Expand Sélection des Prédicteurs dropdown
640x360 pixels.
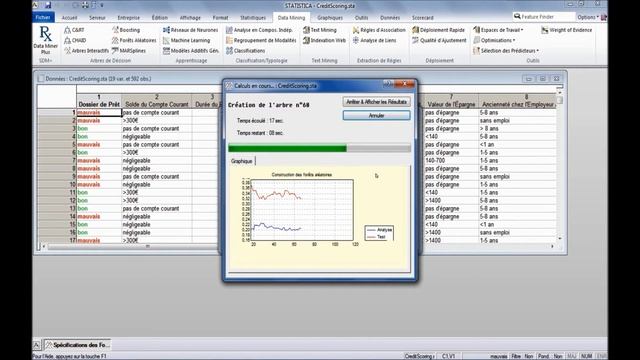pos(506,51)
